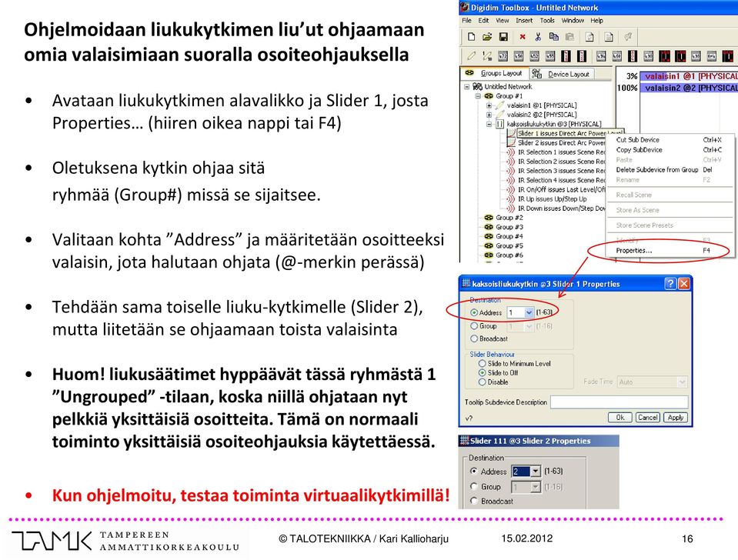The image size is (738, 560).
Task: Open the Help menu
Action: [x=597, y=20]
